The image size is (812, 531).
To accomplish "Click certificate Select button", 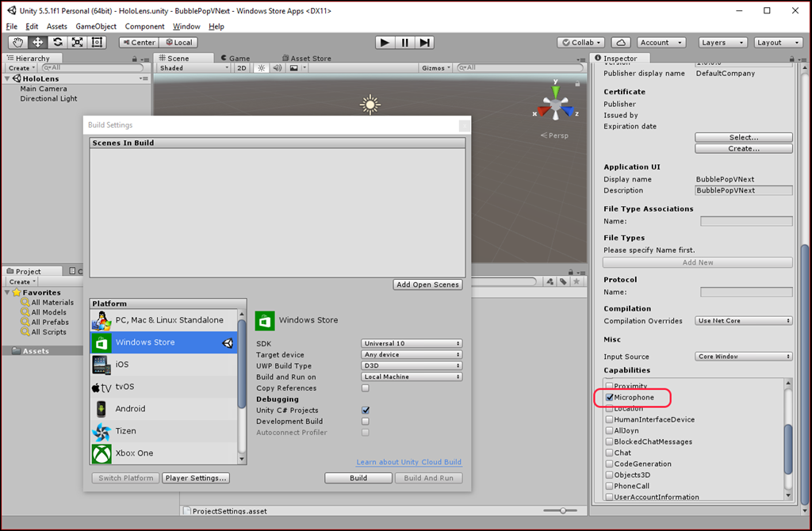I will click(x=744, y=138).
